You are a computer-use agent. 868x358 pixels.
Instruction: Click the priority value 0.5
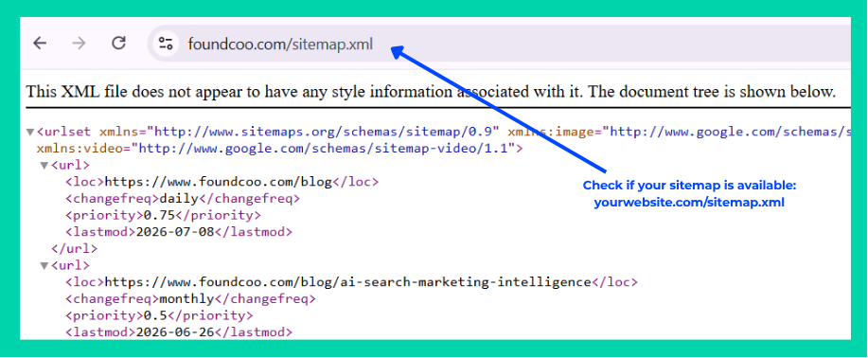(155, 315)
